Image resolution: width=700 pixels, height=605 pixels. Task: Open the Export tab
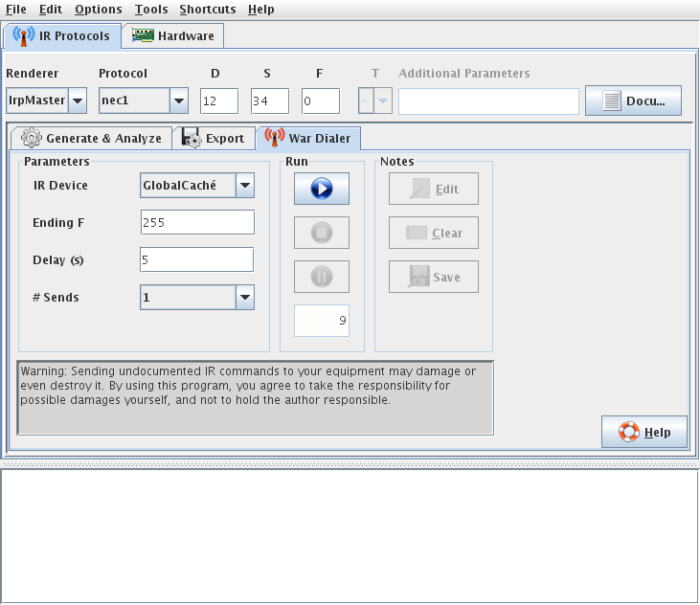pyautogui.click(x=215, y=138)
